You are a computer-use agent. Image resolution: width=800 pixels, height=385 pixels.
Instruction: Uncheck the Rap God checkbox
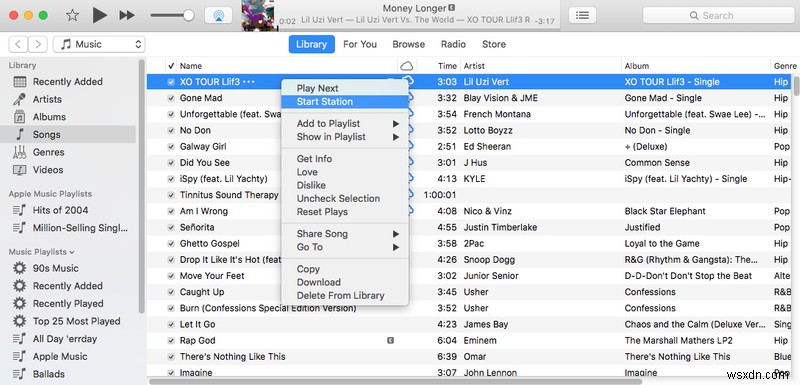pos(171,341)
